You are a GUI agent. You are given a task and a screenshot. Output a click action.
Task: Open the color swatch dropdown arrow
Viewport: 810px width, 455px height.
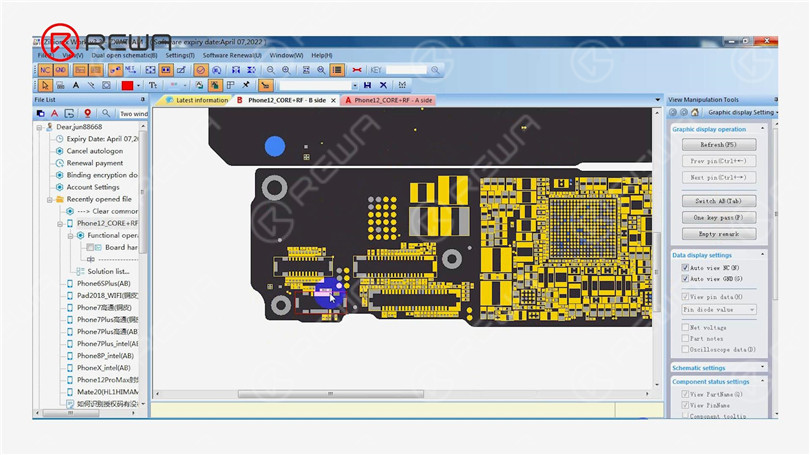(138, 85)
